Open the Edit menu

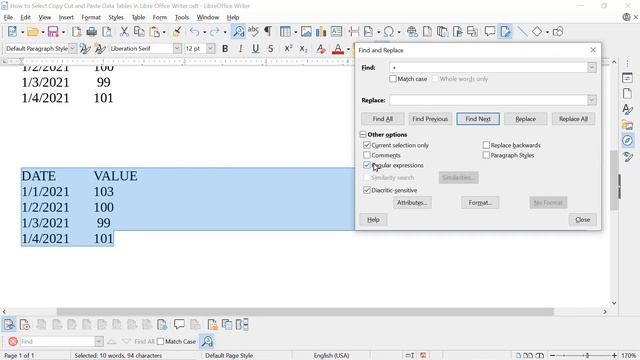point(25,17)
